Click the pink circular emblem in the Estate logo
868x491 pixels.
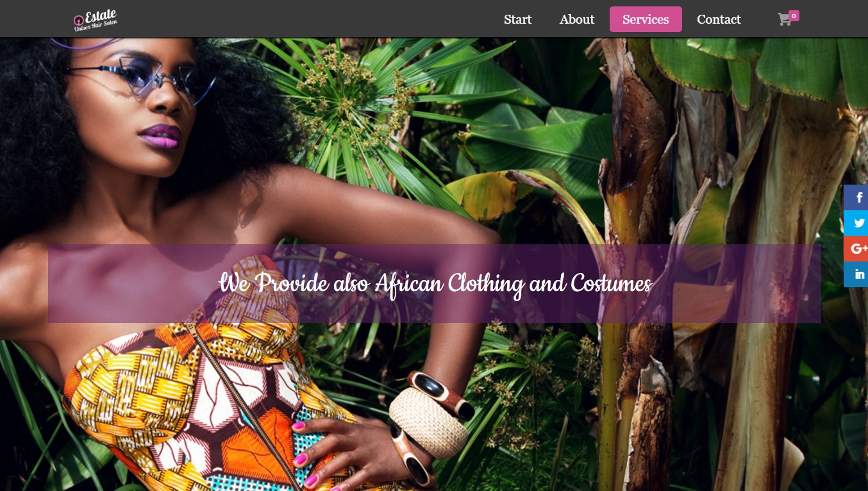[x=79, y=21]
